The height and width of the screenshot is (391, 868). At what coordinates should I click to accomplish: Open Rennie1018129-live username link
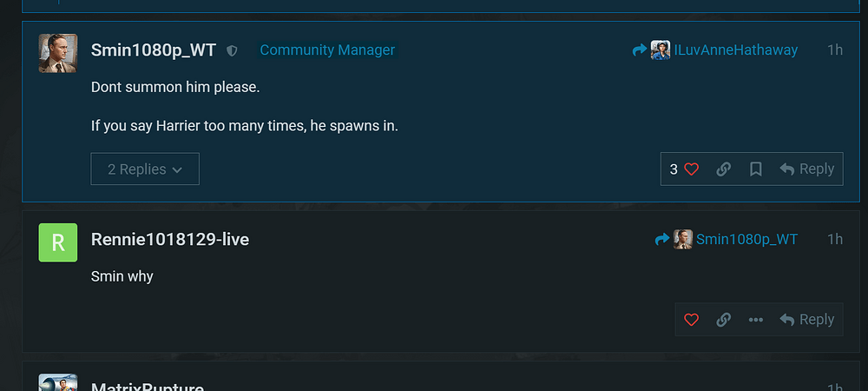[170, 239]
